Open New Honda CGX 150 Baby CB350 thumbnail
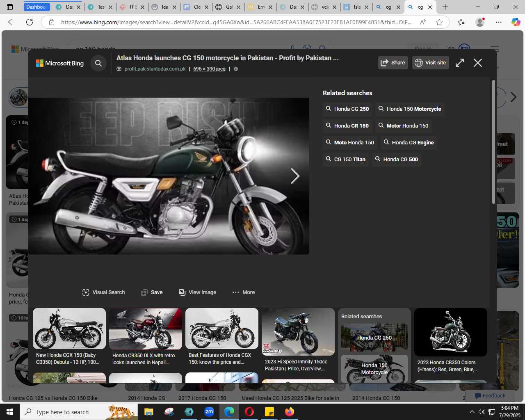This screenshot has width=525, height=420. click(x=69, y=329)
